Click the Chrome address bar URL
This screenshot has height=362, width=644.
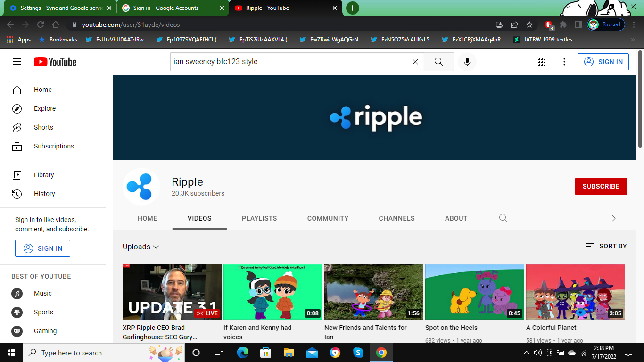131,25
